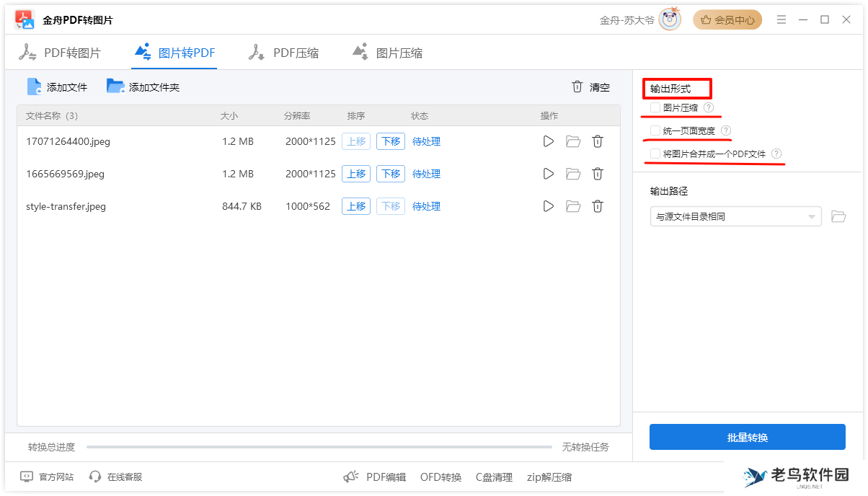Click help icon next to 统一页面宽度
The image size is (868, 496).
[x=726, y=130]
